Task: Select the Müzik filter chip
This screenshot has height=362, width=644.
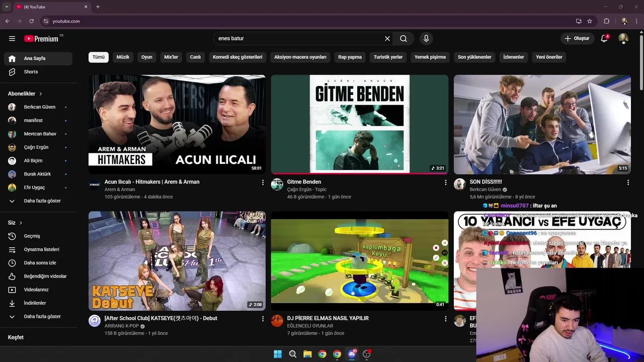Action: pyautogui.click(x=123, y=57)
